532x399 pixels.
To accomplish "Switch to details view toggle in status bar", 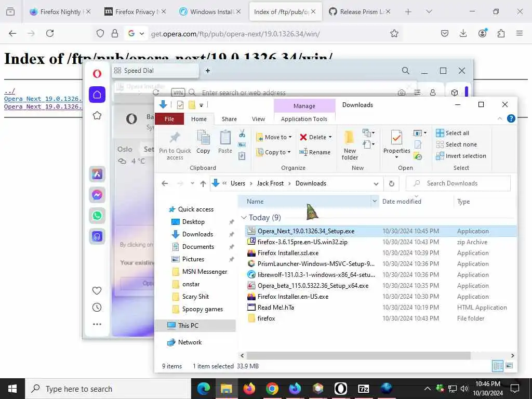I will (x=498, y=366).
